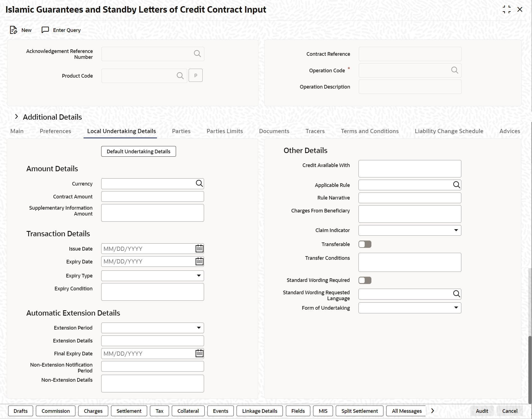
Task: Open Operation Code search lookup
Action: tap(455, 70)
